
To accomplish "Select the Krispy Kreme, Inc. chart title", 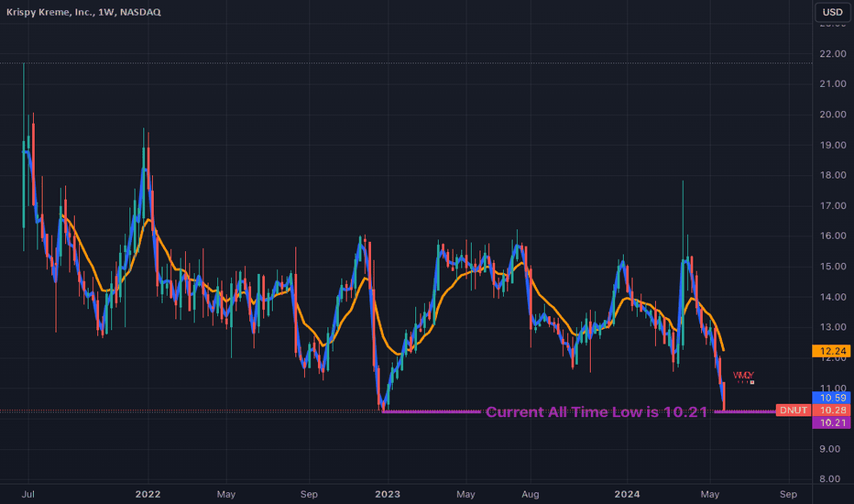I will (x=83, y=12).
